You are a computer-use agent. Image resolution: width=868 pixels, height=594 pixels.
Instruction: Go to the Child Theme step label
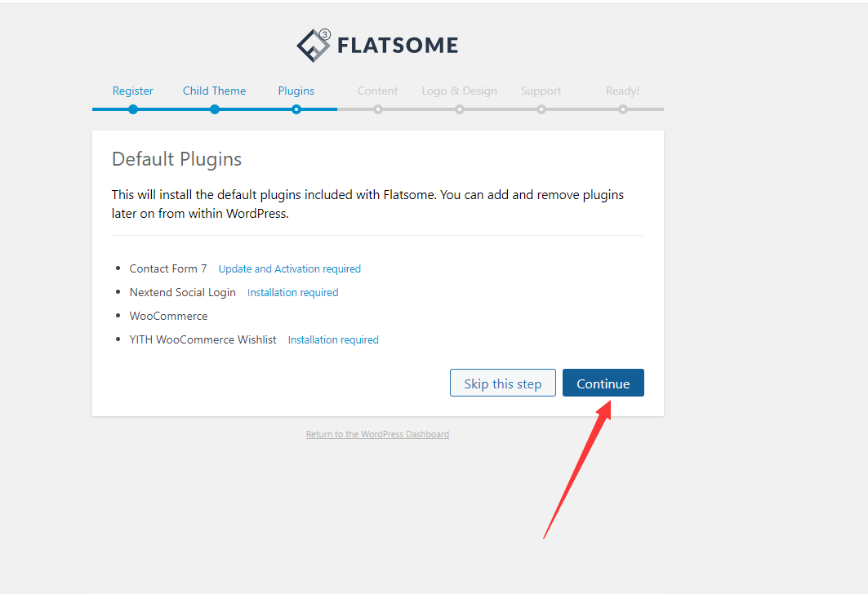(214, 91)
